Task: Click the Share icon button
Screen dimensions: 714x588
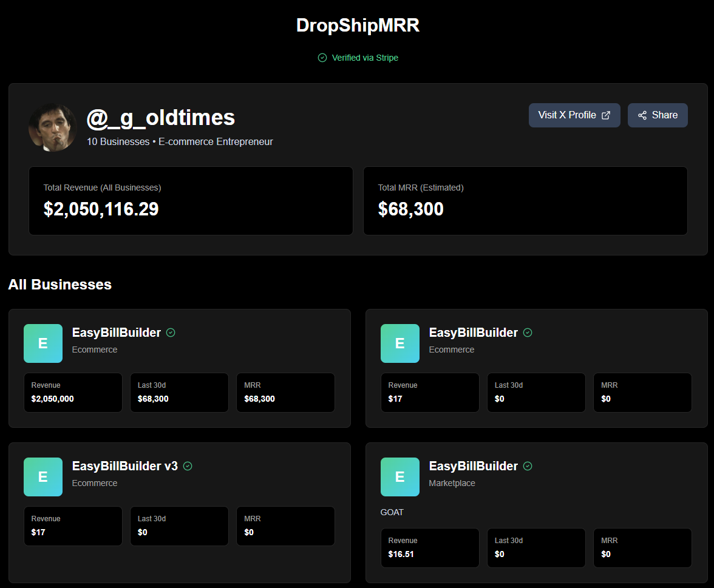Action: click(x=658, y=115)
